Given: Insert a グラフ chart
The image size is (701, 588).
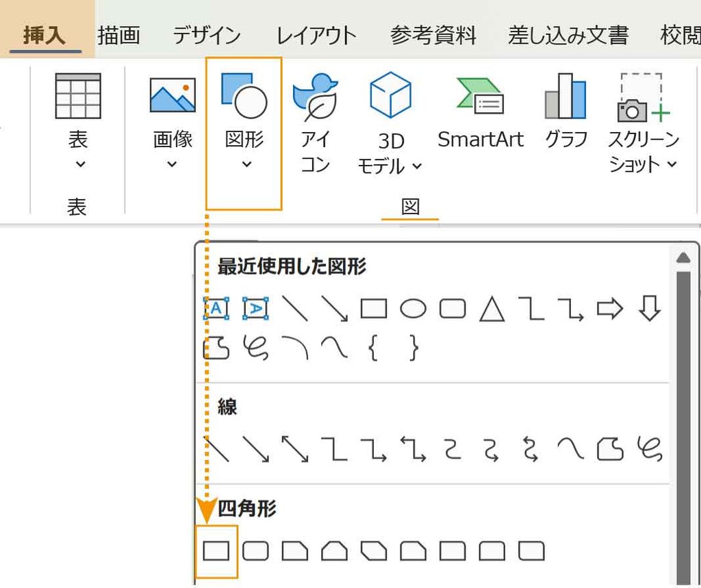Looking at the screenshot, I should coord(566,112).
